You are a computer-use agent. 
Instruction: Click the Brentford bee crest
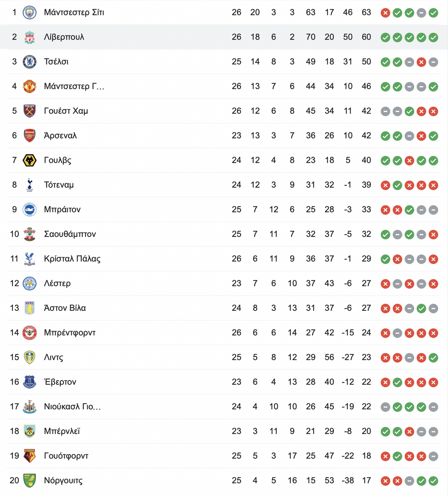point(29,333)
